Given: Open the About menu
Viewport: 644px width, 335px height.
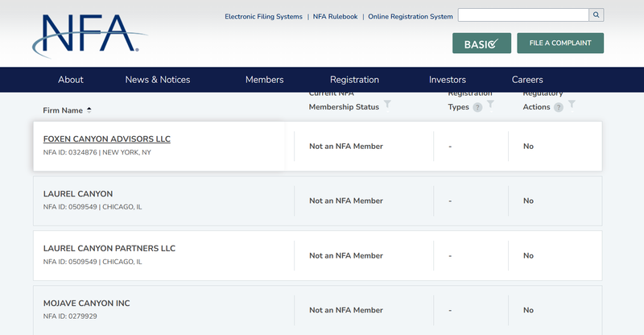Looking at the screenshot, I should click(x=71, y=80).
